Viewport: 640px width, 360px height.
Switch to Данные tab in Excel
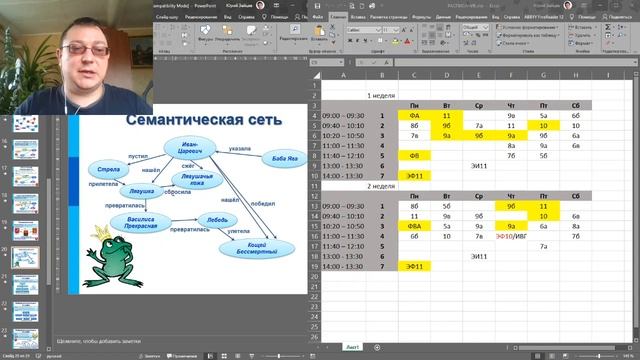pos(443,17)
